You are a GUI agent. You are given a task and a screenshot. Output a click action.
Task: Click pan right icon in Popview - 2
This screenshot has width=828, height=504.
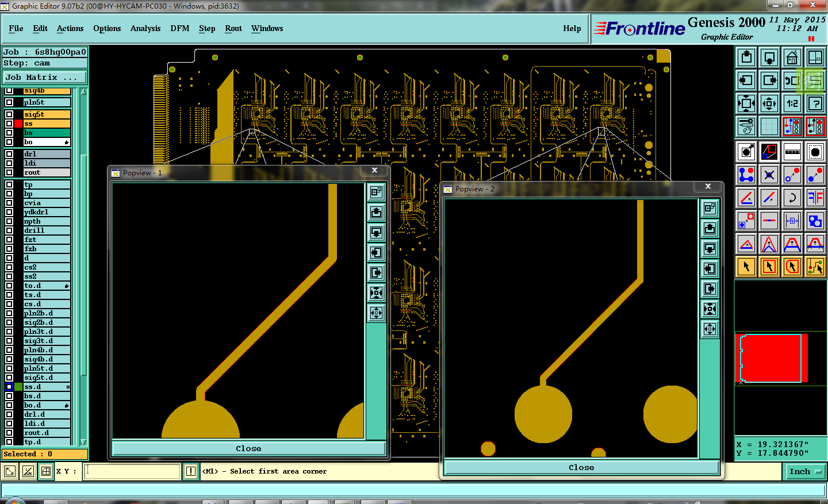pyautogui.click(x=710, y=288)
